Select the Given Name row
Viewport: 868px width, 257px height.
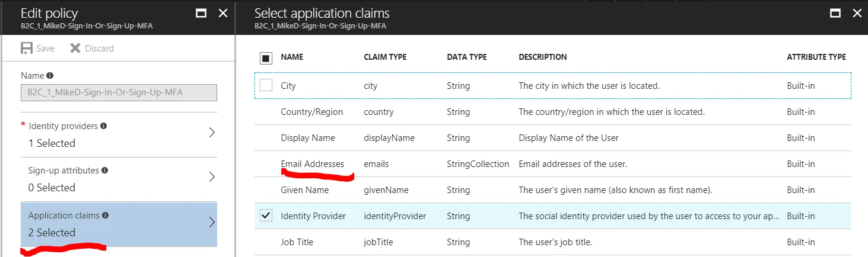[553, 190]
